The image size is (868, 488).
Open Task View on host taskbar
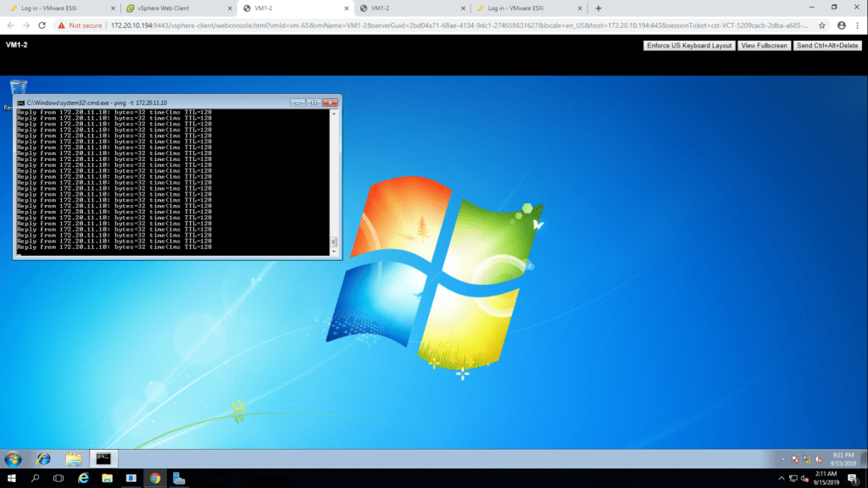(x=59, y=479)
